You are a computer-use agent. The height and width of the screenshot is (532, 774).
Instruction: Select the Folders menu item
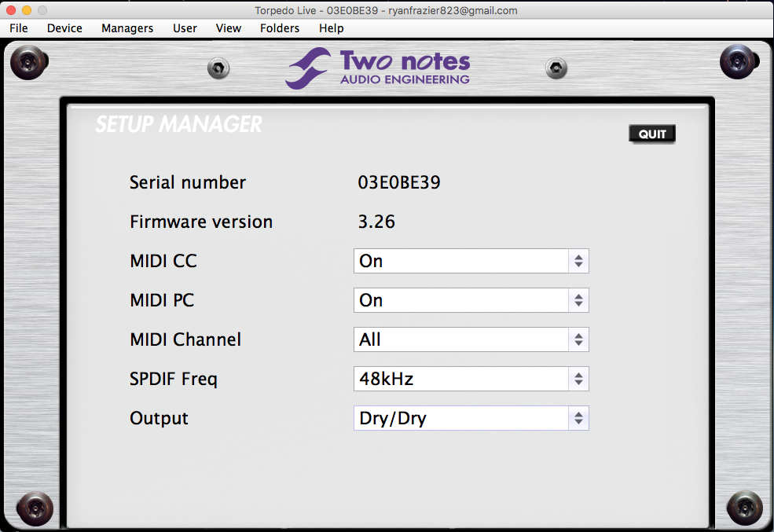(x=280, y=28)
